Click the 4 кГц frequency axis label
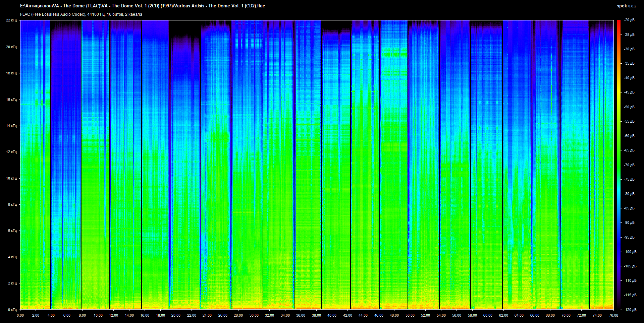Viewport: 644px width, 323px height. pos(12,257)
